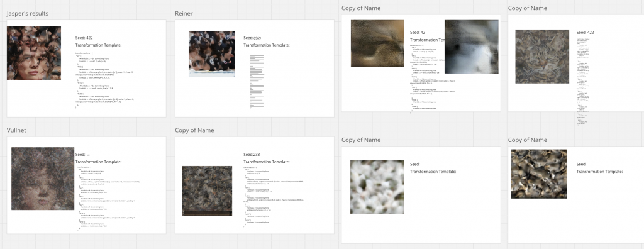Screen dimensions: 644x249
Task: Click the "Seed:233" text
Action: (252, 155)
